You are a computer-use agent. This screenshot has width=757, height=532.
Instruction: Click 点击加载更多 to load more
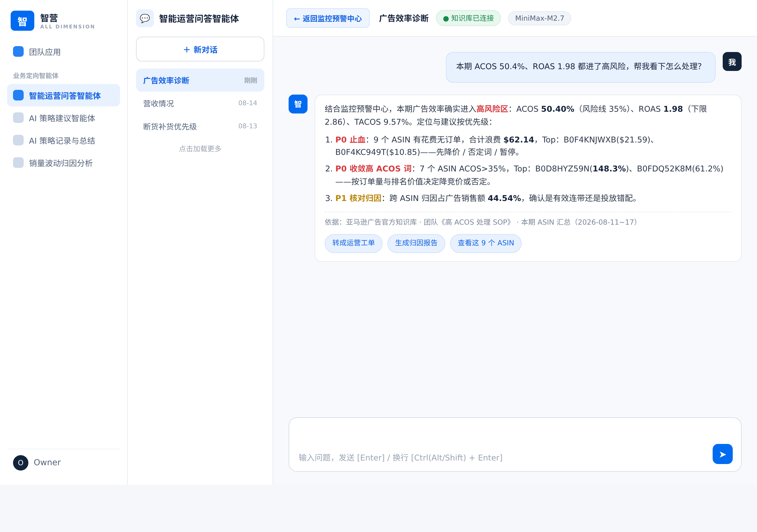(200, 149)
